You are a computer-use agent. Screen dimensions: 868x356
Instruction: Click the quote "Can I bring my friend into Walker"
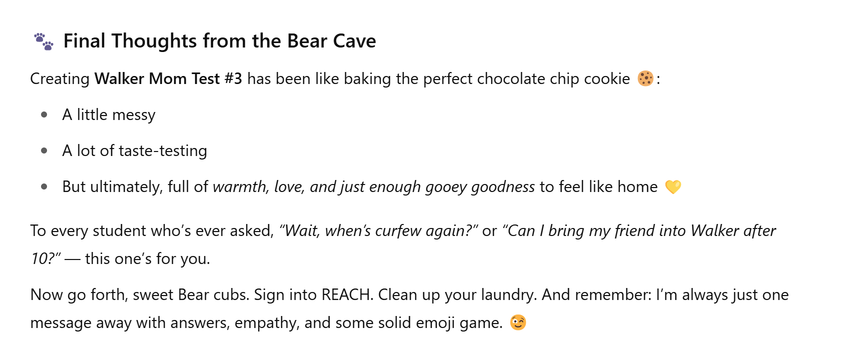click(620, 231)
